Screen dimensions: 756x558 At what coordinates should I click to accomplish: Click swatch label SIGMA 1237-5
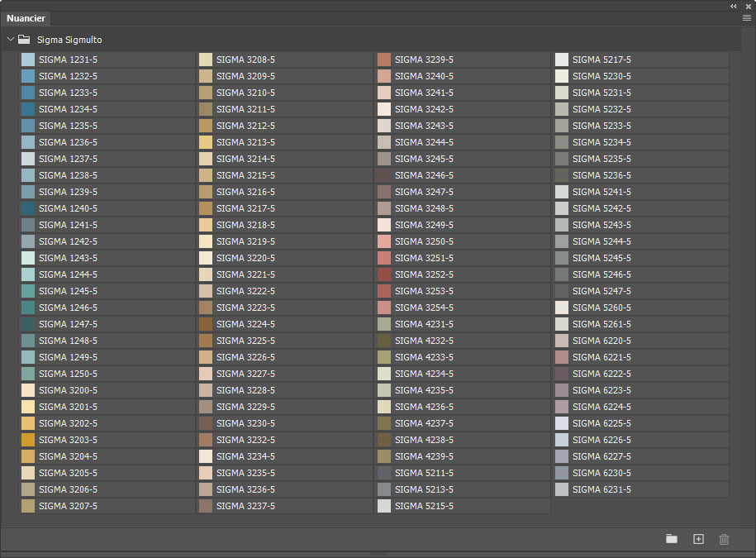[x=68, y=159]
